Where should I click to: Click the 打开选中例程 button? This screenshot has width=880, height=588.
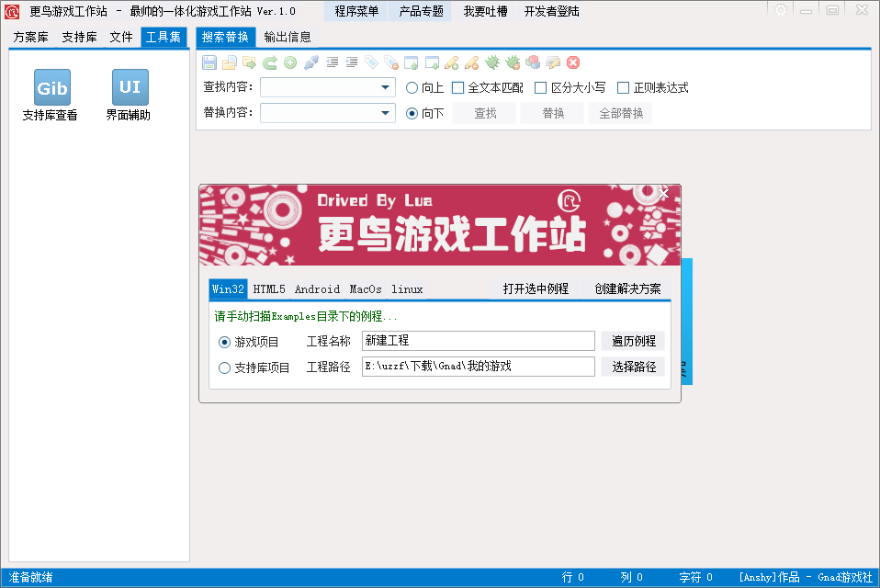pos(536,289)
